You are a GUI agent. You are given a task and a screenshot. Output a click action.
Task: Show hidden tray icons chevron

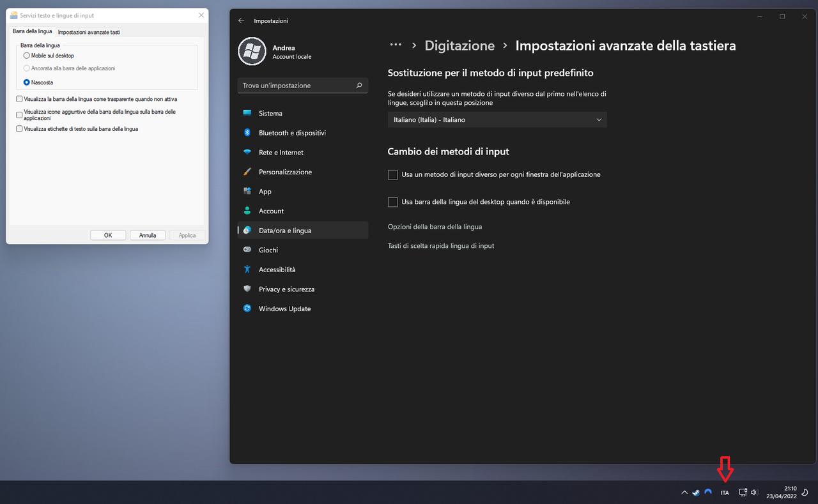tap(684, 493)
